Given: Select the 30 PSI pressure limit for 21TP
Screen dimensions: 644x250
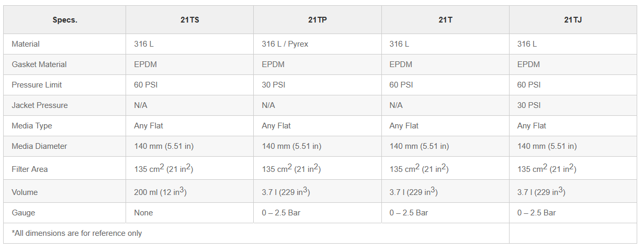Looking at the screenshot, I should 274,85.
